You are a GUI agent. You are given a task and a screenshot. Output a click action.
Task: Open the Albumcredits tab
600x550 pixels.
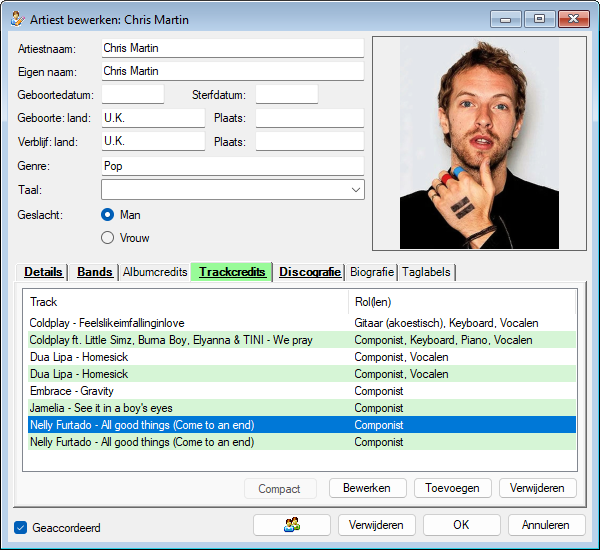pyautogui.click(x=155, y=272)
